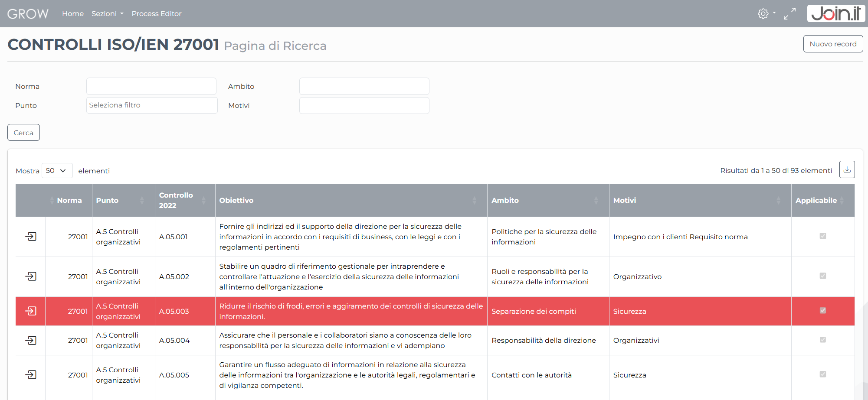
Task: Focus the Norma search input field
Action: tap(151, 86)
